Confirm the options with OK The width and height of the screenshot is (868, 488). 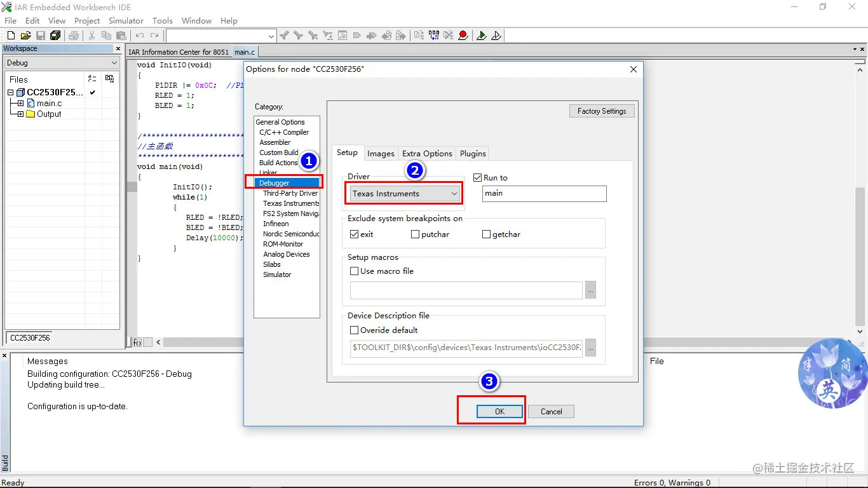tap(499, 412)
